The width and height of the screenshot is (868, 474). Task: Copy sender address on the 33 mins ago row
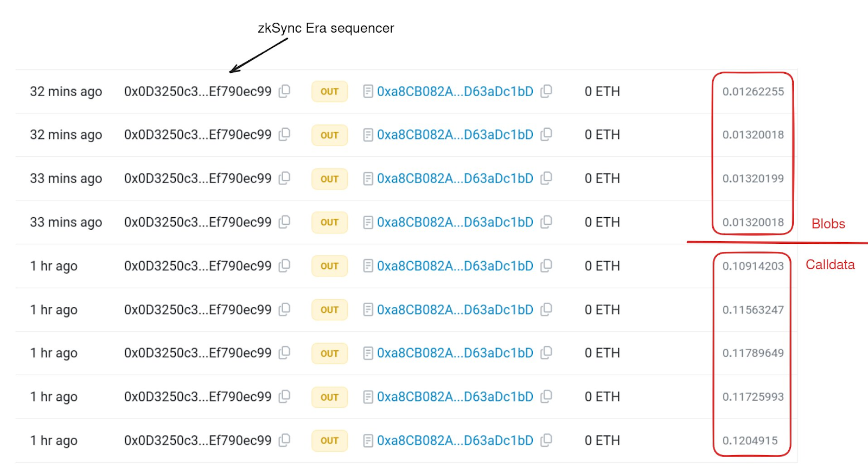285,178
